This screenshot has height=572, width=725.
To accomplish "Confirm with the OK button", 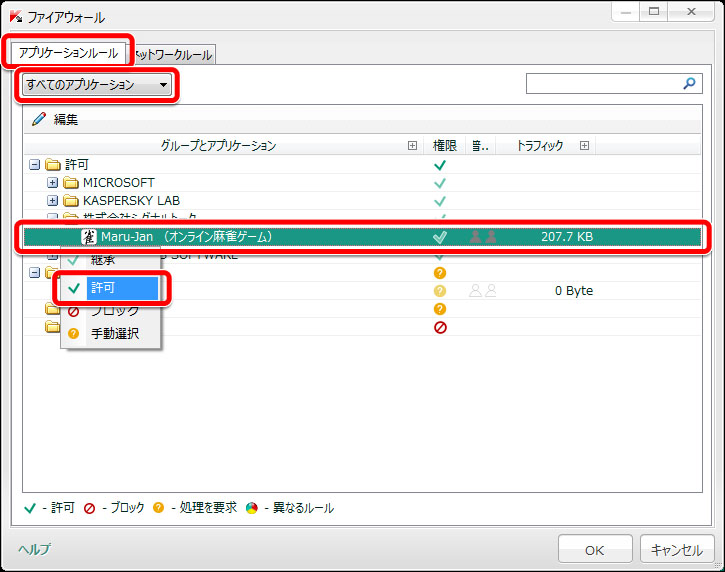I will click(595, 550).
